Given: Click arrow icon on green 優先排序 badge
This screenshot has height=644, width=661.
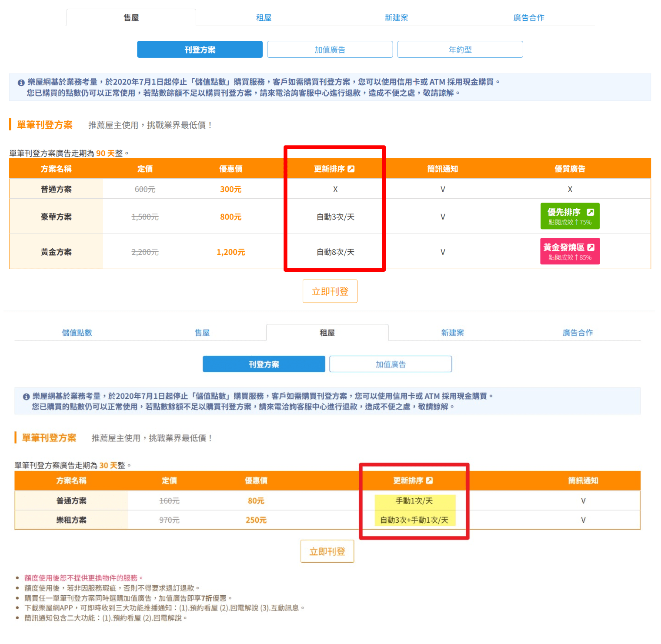Looking at the screenshot, I should pos(590,212).
